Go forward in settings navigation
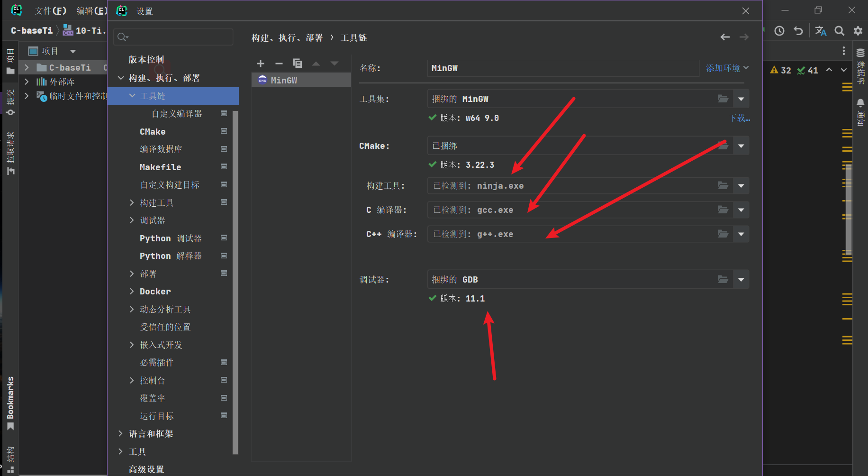 (x=744, y=37)
